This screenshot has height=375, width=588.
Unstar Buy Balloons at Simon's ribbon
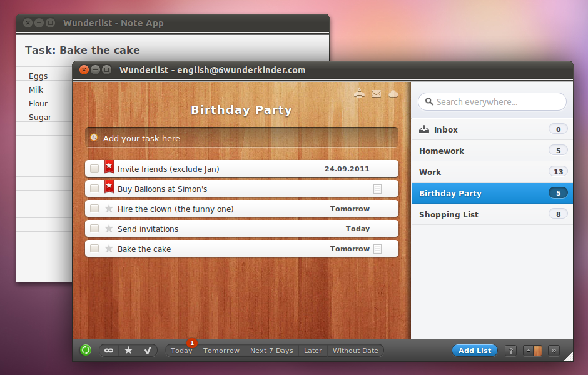(109, 187)
